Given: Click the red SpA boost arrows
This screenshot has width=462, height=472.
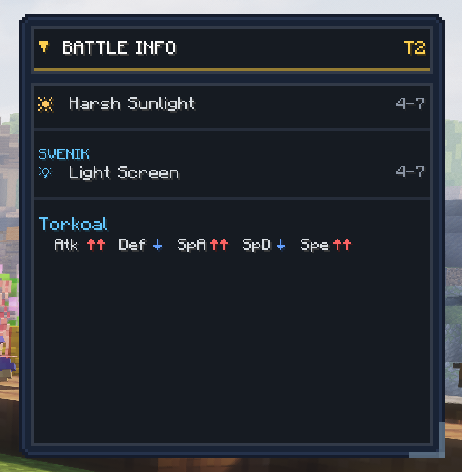Looking at the screenshot, I should click(x=219, y=245).
